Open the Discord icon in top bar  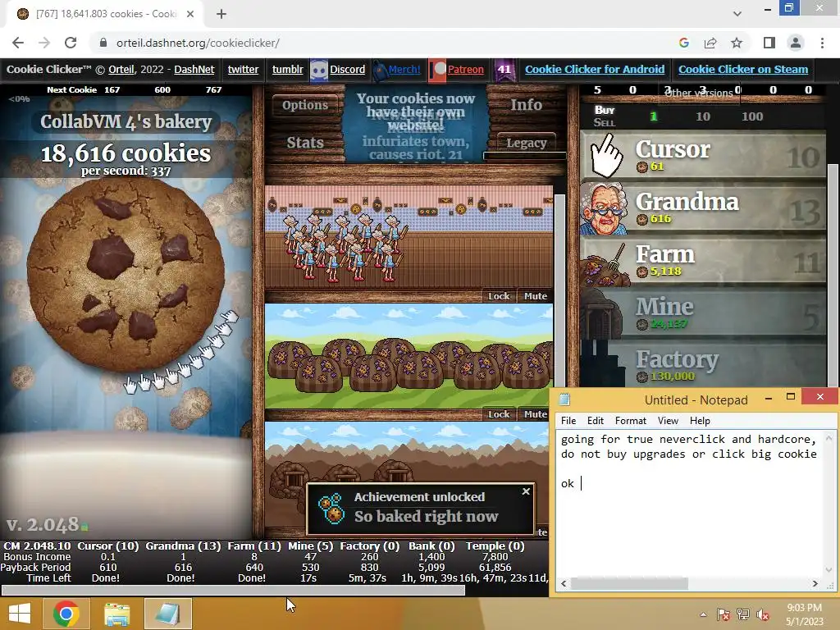tap(319, 70)
